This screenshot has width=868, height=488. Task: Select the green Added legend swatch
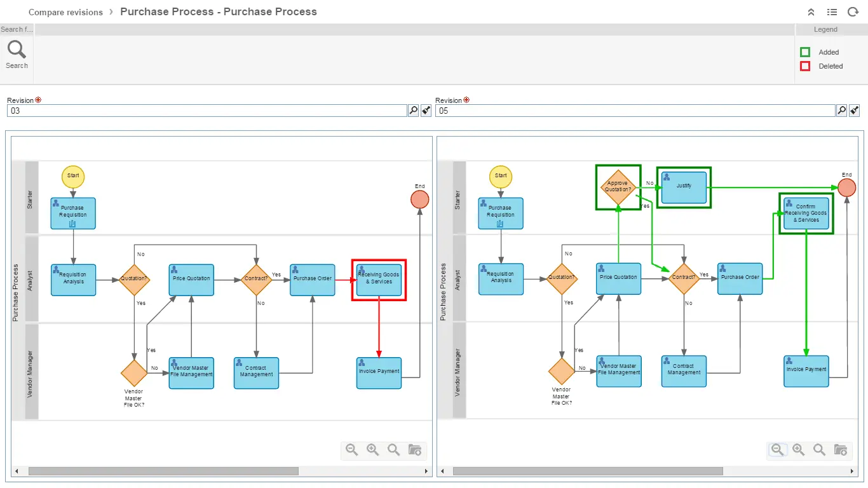coord(804,52)
